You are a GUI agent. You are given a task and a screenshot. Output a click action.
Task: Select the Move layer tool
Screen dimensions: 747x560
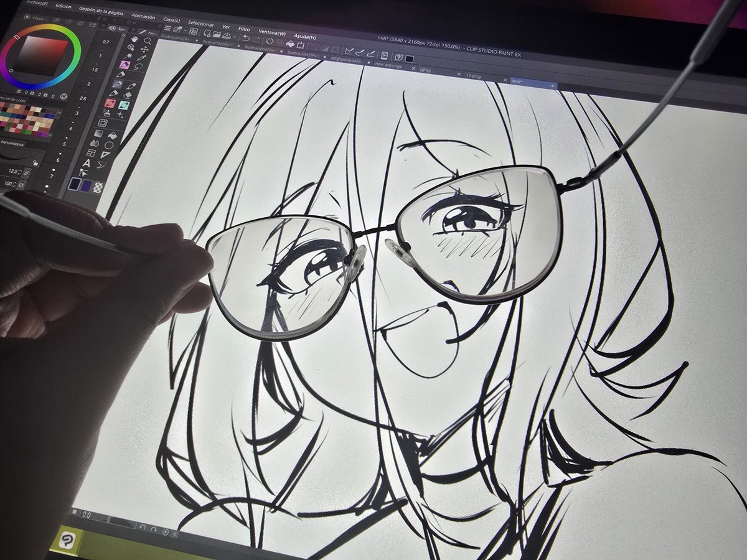click(144, 49)
